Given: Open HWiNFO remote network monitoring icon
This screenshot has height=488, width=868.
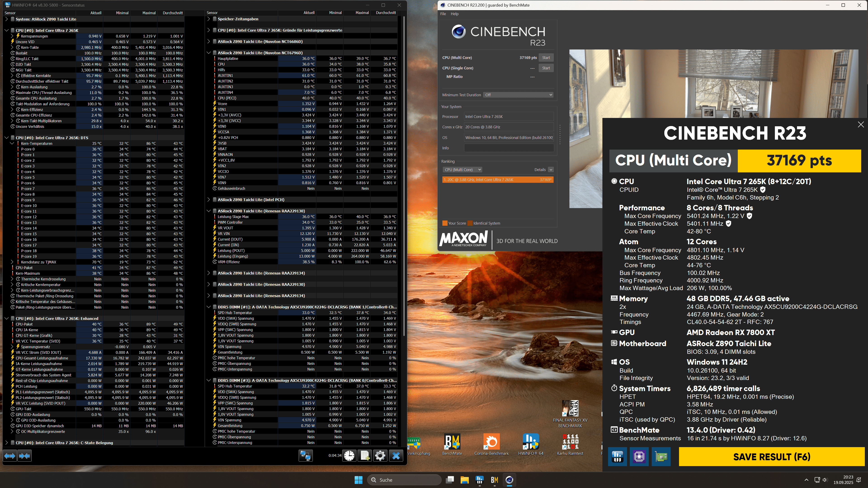Looking at the screenshot, I should [x=306, y=456].
